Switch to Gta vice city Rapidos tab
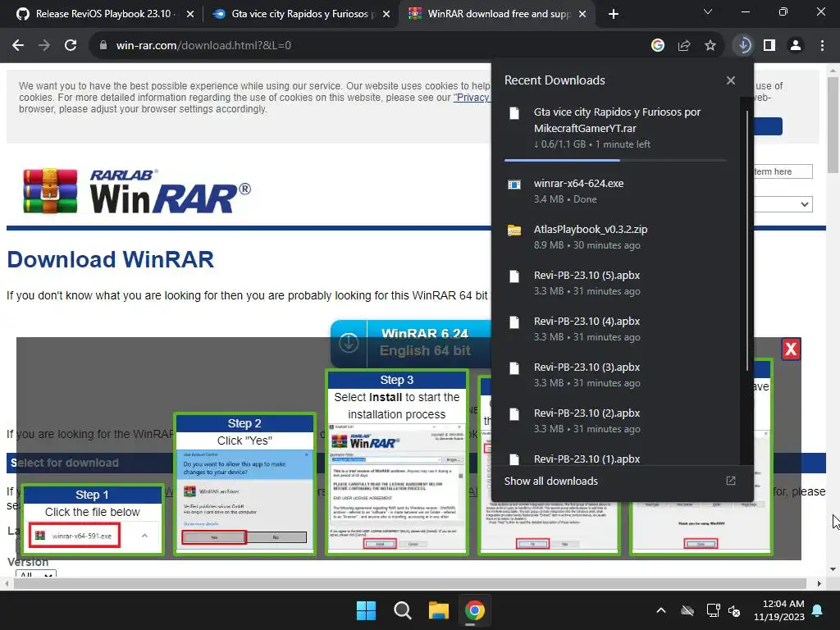The height and width of the screenshot is (630, 840). (303, 14)
